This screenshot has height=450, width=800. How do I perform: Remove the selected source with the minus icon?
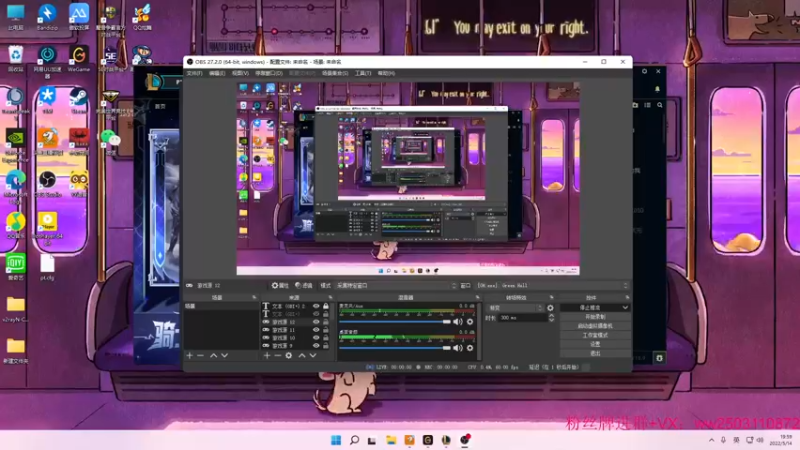(x=278, y=356)
